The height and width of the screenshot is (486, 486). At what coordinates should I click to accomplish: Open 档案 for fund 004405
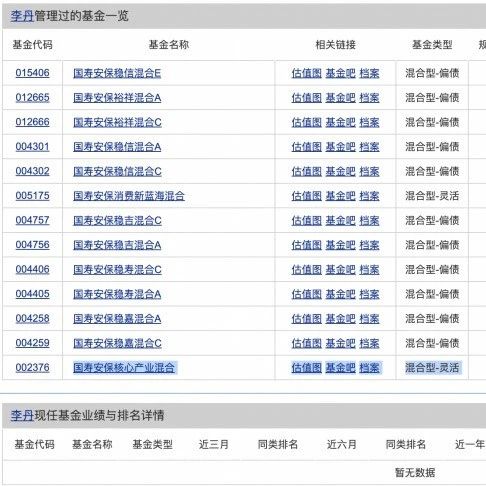tap(369, 294)
